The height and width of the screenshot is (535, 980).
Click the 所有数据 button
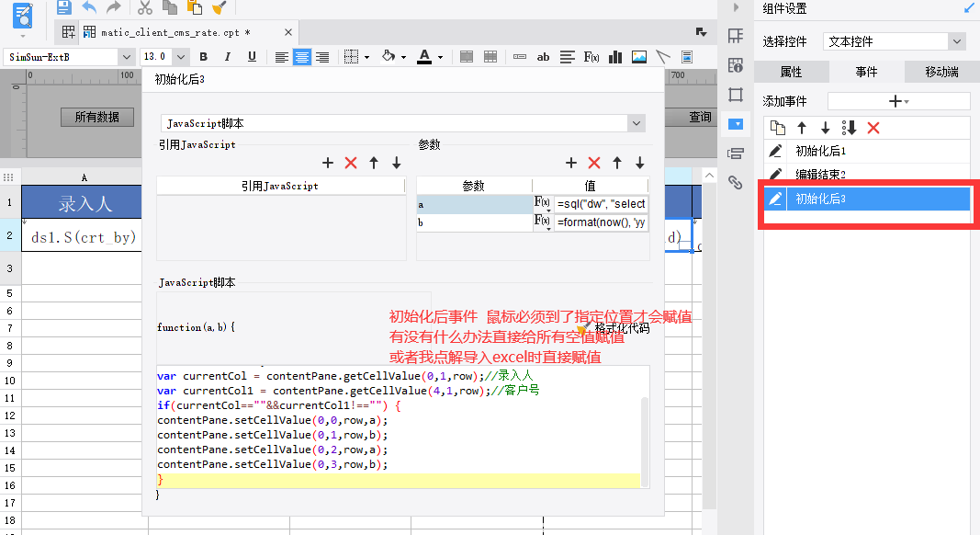[x=96, y=117]
